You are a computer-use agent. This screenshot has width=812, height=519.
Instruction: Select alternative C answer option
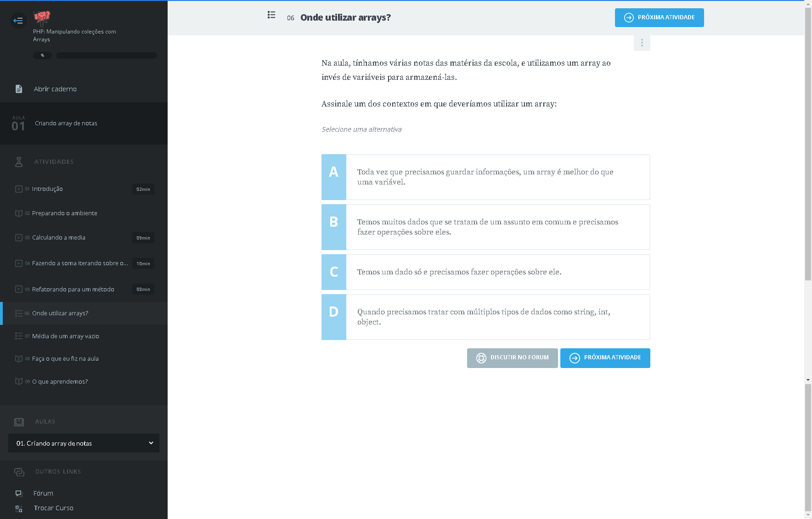coord(485,272)
